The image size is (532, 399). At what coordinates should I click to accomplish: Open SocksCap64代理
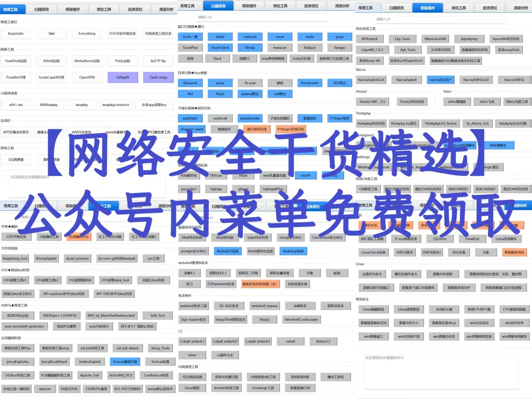(x=51, y=77)
